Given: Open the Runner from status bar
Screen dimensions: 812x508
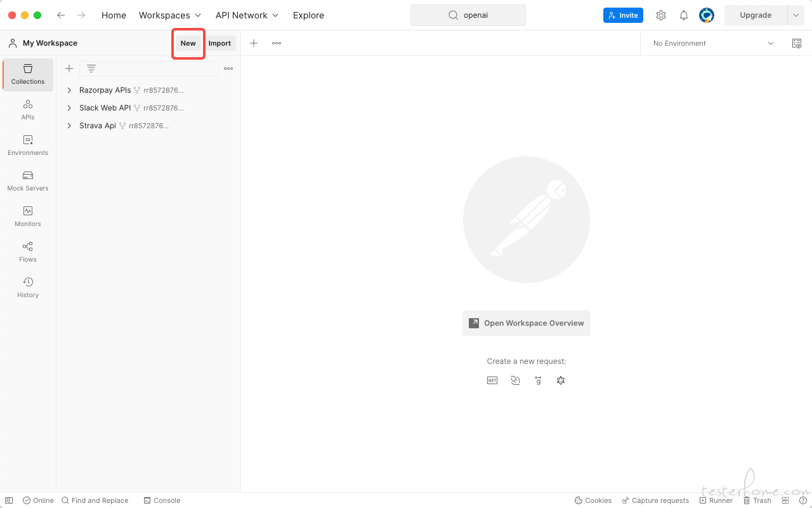Looking at the screenshot, I should click(716, 500).
